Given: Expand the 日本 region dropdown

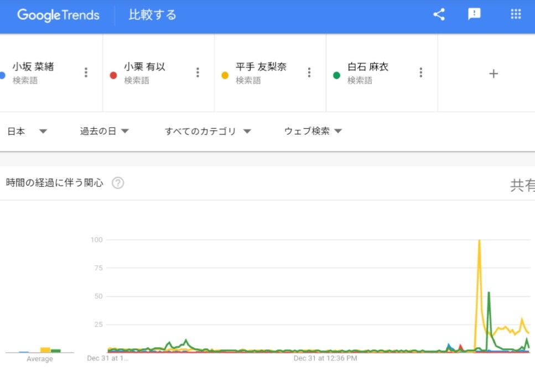Looking at the screenshot, I should pos(27,131).
